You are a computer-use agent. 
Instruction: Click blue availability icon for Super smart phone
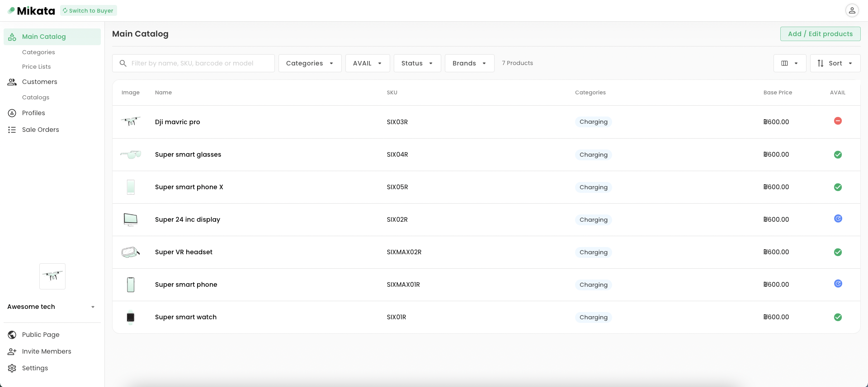click(x=838, y=284)
